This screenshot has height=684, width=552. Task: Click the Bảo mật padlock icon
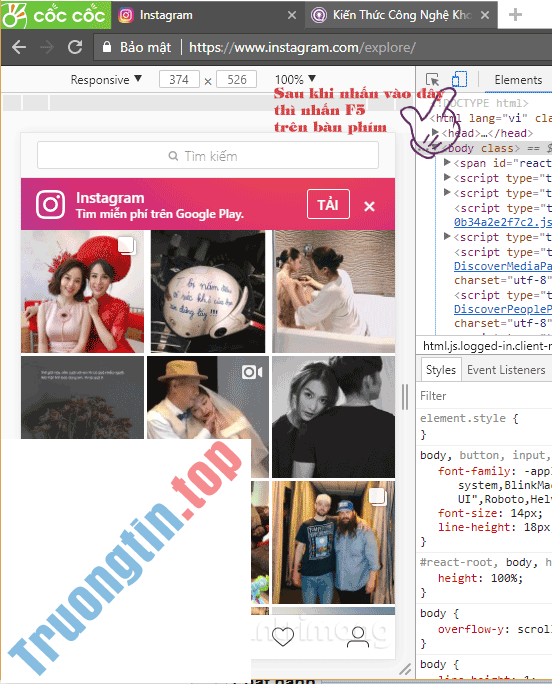click(107, 47)
